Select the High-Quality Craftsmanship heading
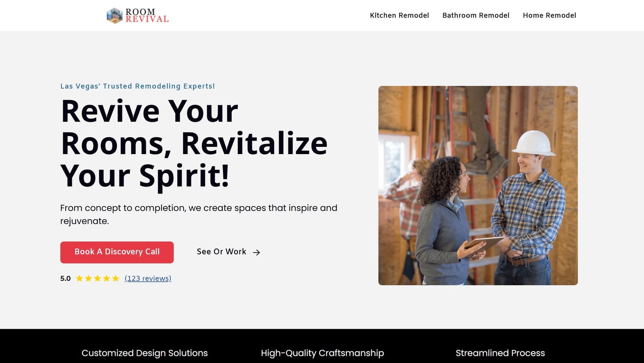The image size is (644, 363). click(x=322, y=353)
